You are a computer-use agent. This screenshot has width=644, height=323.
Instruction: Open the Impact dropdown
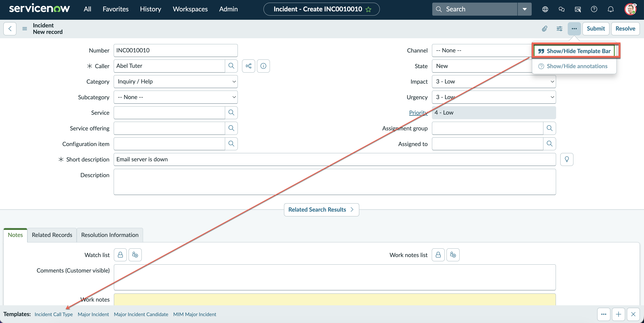click(494, 82)
